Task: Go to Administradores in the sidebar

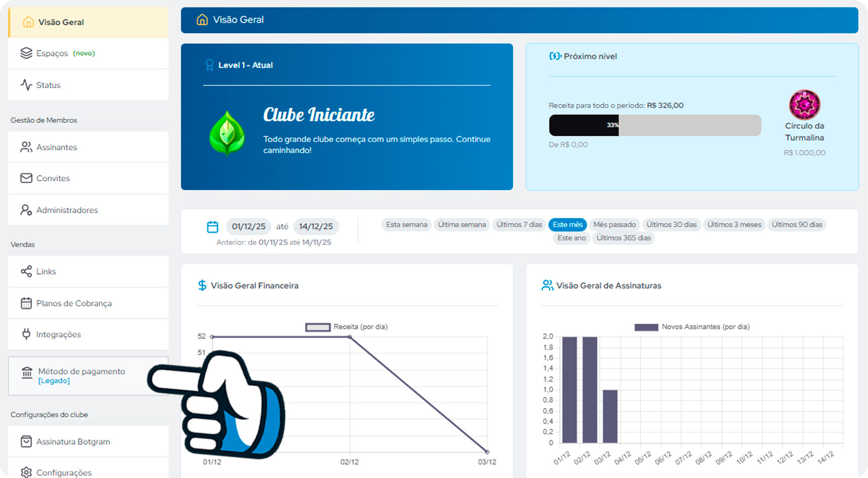Action: (x=67, y=210)
